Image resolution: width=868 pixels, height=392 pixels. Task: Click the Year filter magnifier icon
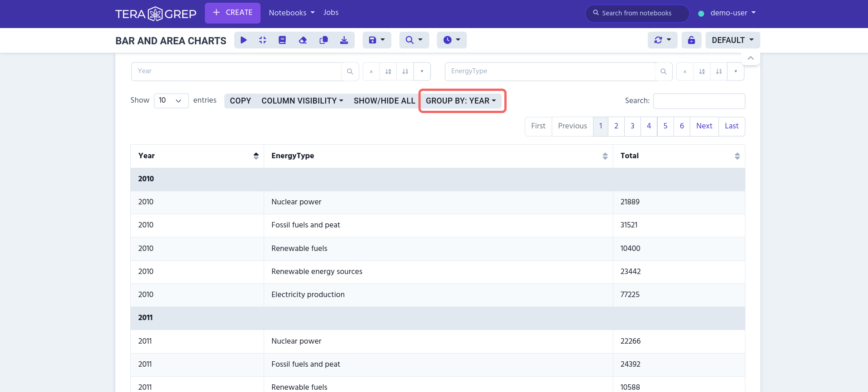350,71
